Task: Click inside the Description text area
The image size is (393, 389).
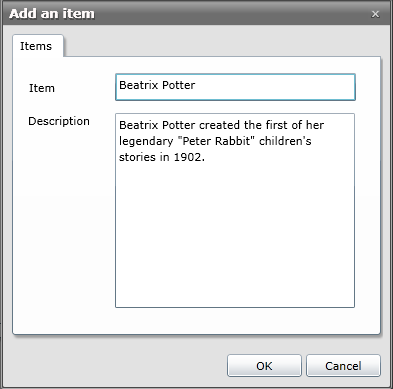Action: click(235, 210)
